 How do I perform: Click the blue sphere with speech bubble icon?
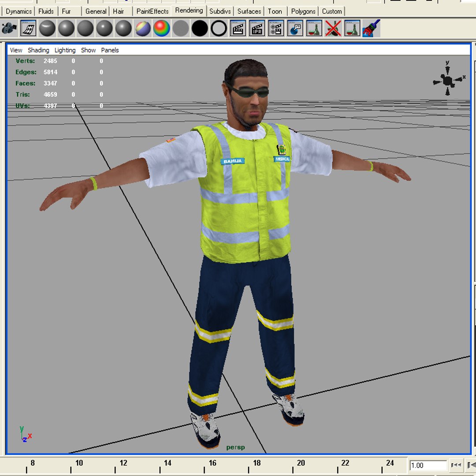295,29
